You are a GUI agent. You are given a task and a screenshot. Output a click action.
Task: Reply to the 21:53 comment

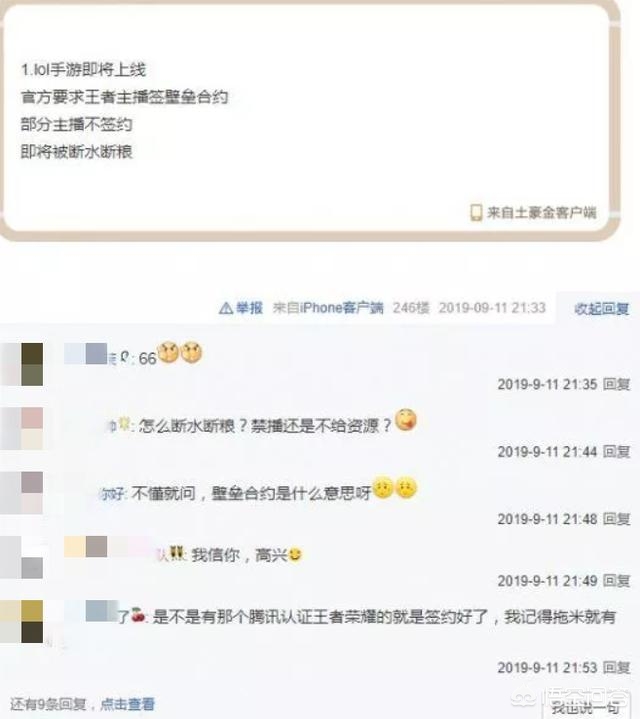616,667
